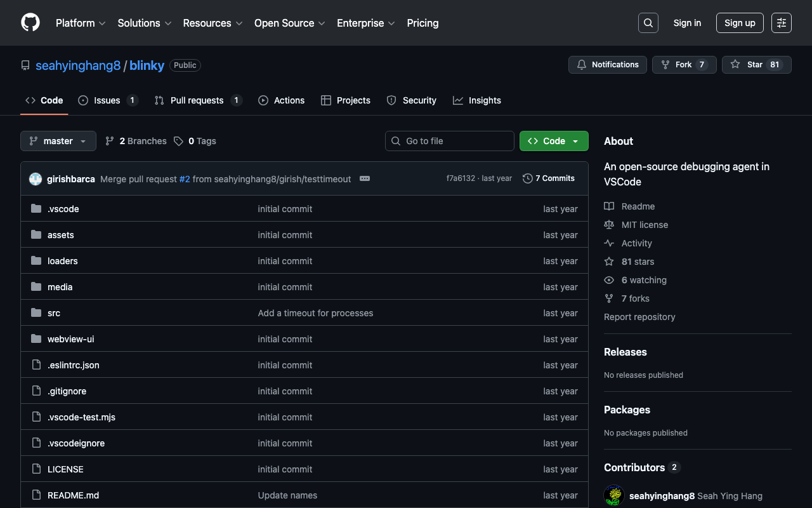Viewport: 812px width, 508px height.
Task: Expand the master branch dropdown
Action: tap(58, 141)
